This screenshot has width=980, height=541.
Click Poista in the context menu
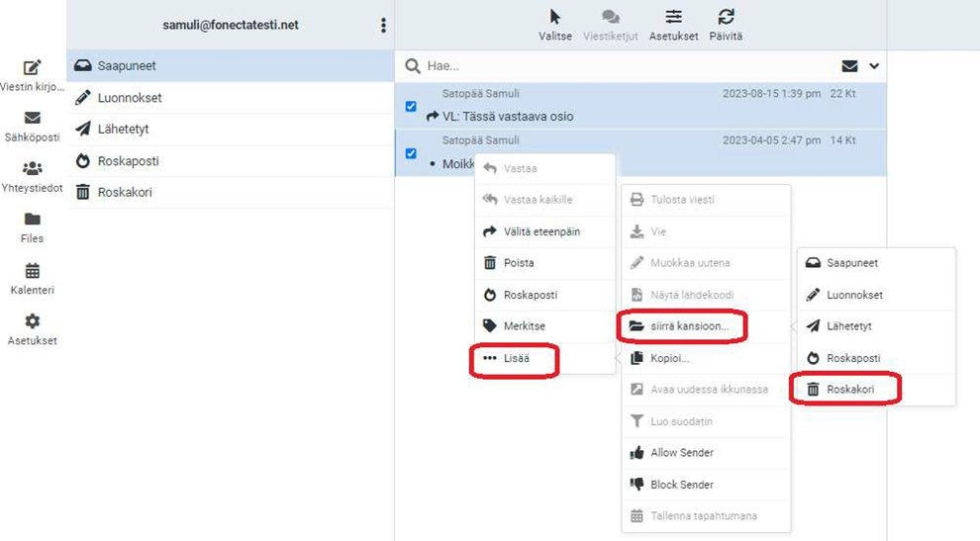pyautogui.click(x=519, y=263)
